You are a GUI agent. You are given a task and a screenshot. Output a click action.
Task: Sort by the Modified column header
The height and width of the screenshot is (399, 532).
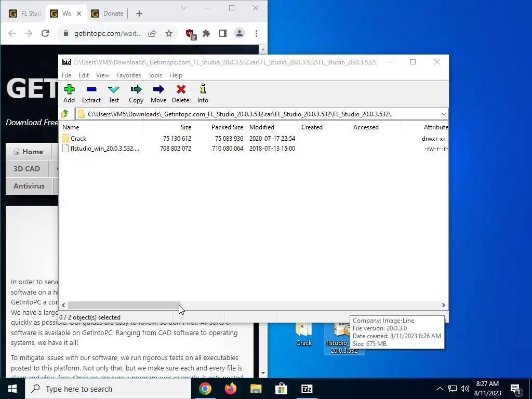pyautogui.click(x=272, y=127)
